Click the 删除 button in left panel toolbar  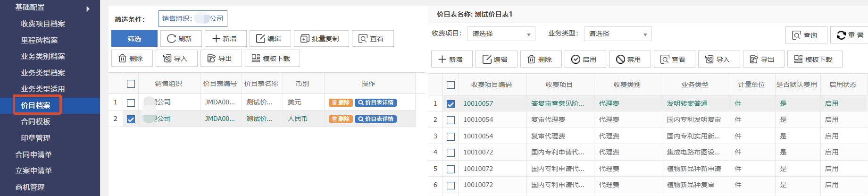[132, 59]
